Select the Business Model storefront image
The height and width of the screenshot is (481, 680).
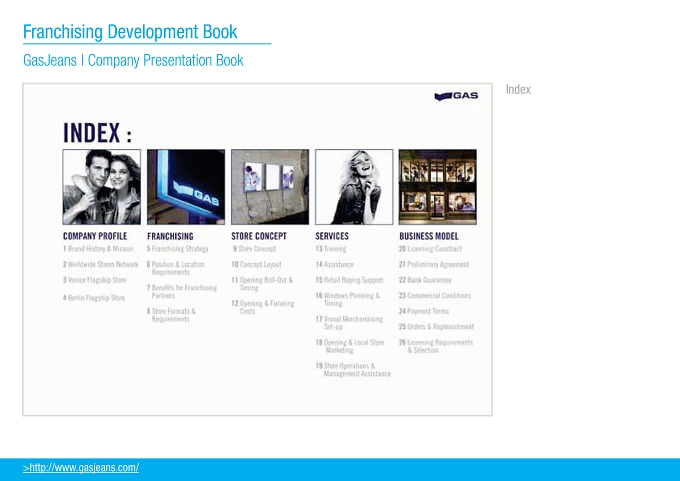(x=438, y=187)
